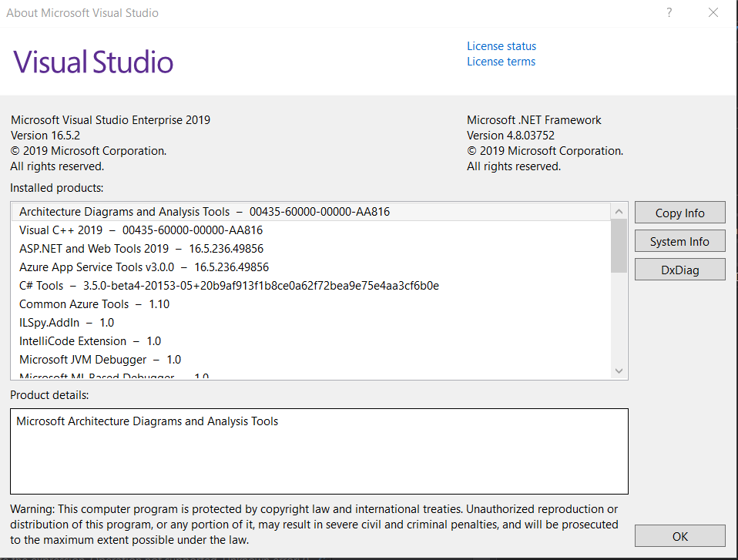
Task: Select the ILSpy.AddIn product
Action: click(x=311, y=322)
